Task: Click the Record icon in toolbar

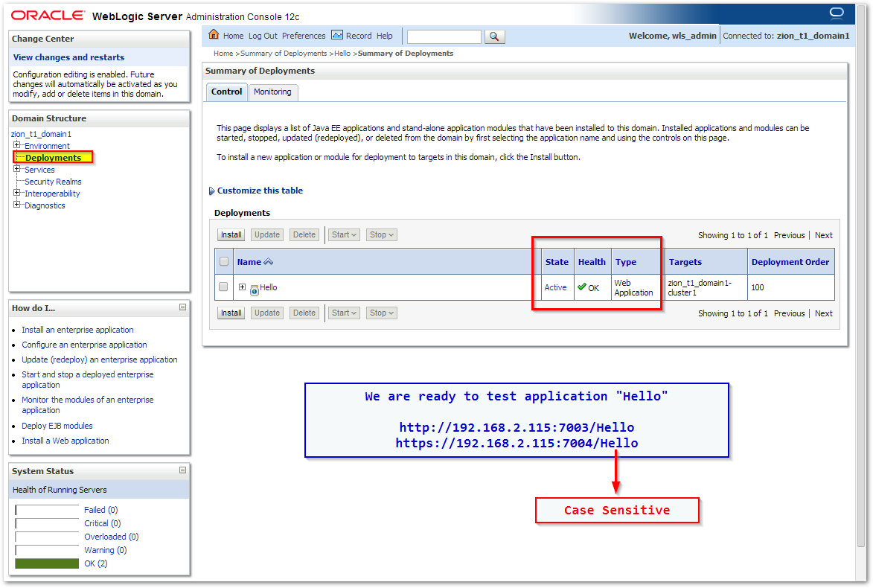Action: pyautogui.click(x=337, y=35)
